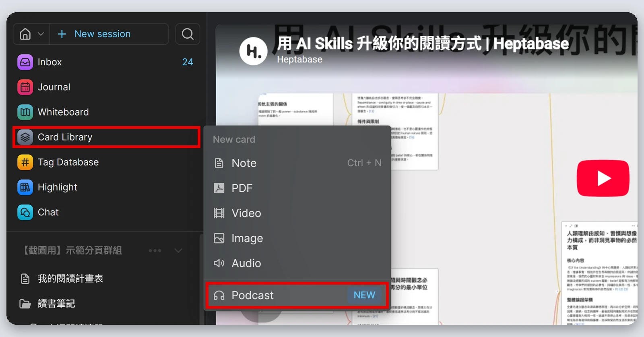Viewport: 644px width, 337px height.
Task: Collapse the 示範分頁群組 tab group chevron
Action: [178, 250]
